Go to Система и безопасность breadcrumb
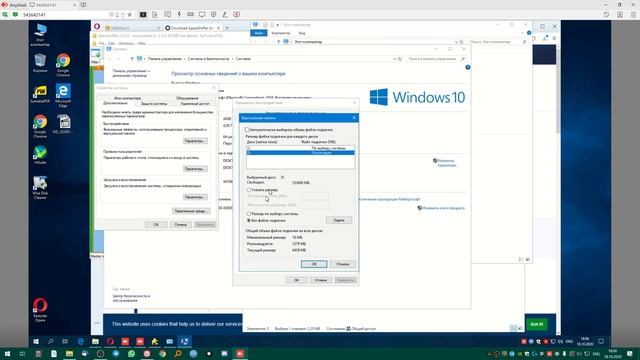Viewport: 640px width, 360px height. (x=209, y=59)
